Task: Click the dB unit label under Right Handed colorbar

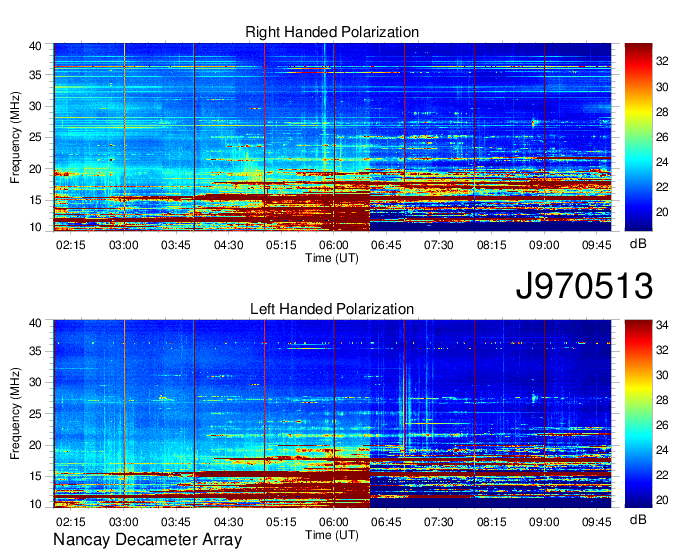Action: (x=638, y=244)
